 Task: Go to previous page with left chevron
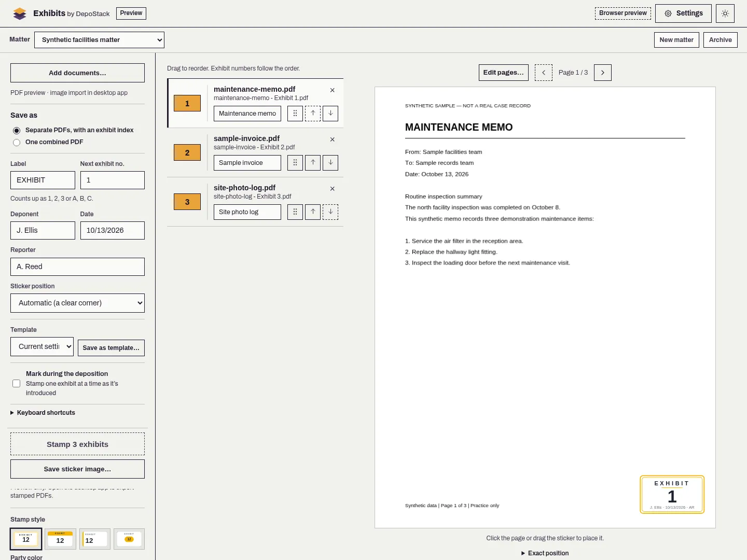coord(544,73)
